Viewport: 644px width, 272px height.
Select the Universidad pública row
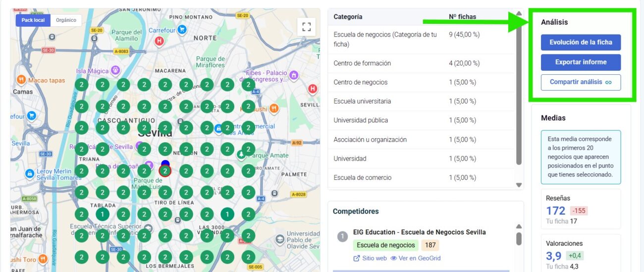[422, 120]
